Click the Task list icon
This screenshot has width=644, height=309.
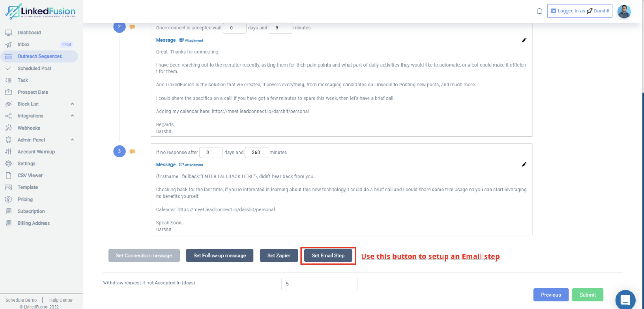(8, 80)
